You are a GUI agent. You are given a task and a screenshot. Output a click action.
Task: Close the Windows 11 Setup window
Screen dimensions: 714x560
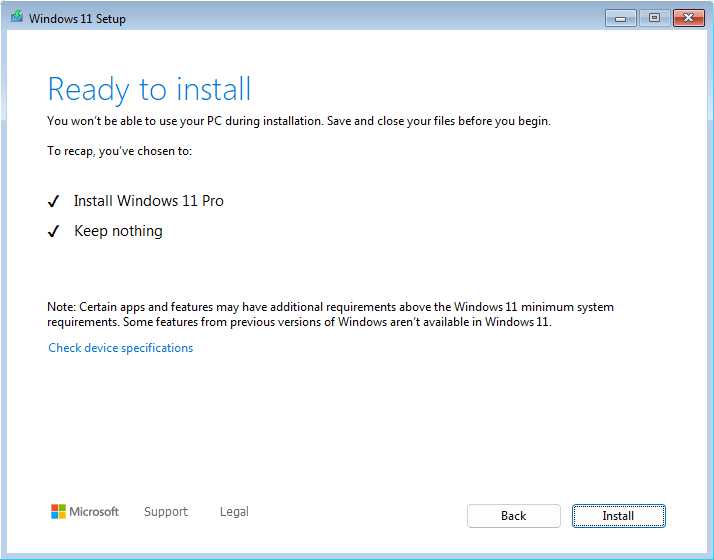(688, 18)
